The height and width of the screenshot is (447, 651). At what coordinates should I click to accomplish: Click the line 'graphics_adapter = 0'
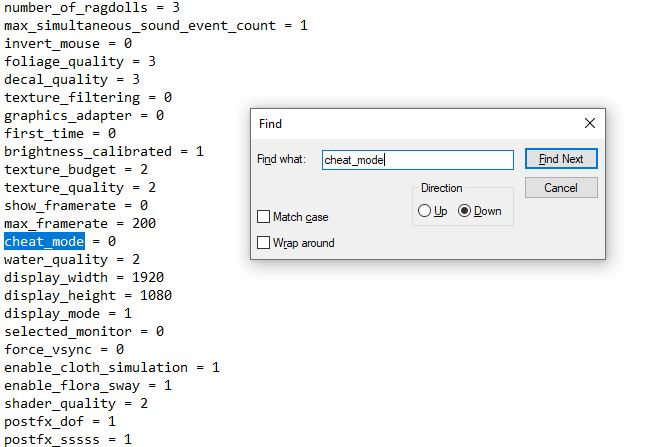tap(84, 115)
